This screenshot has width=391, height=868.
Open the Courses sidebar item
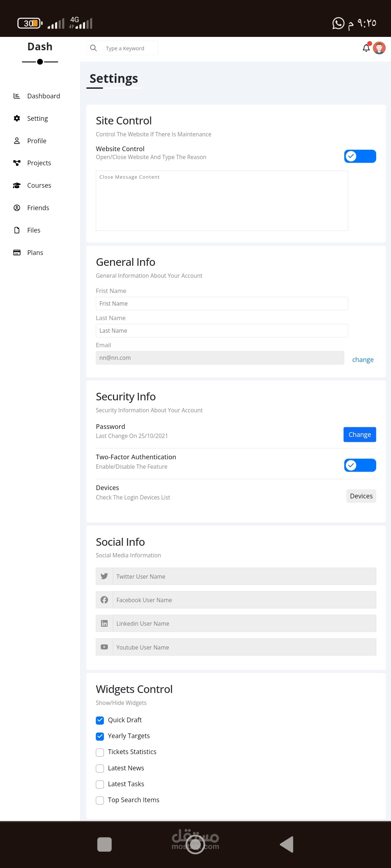39,185
